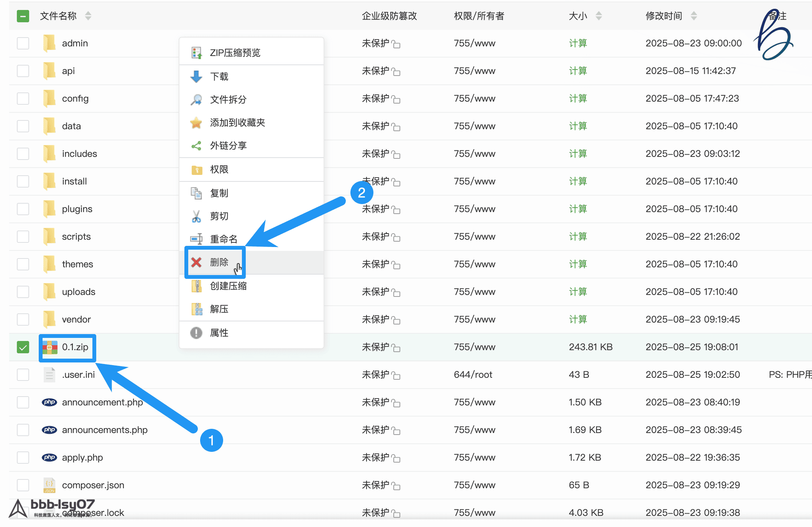812x527 pixels.
Task: Select the composer.json file row
Action: [x=93, y=485]
